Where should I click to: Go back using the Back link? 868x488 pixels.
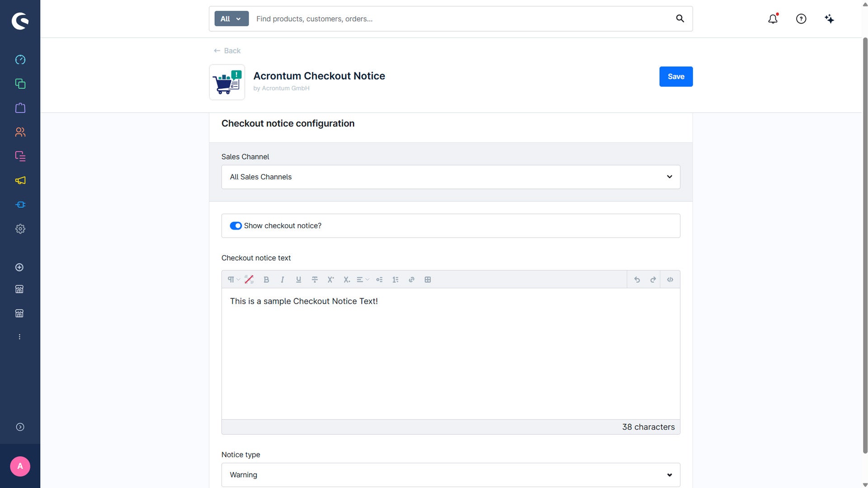click(227, 51)
